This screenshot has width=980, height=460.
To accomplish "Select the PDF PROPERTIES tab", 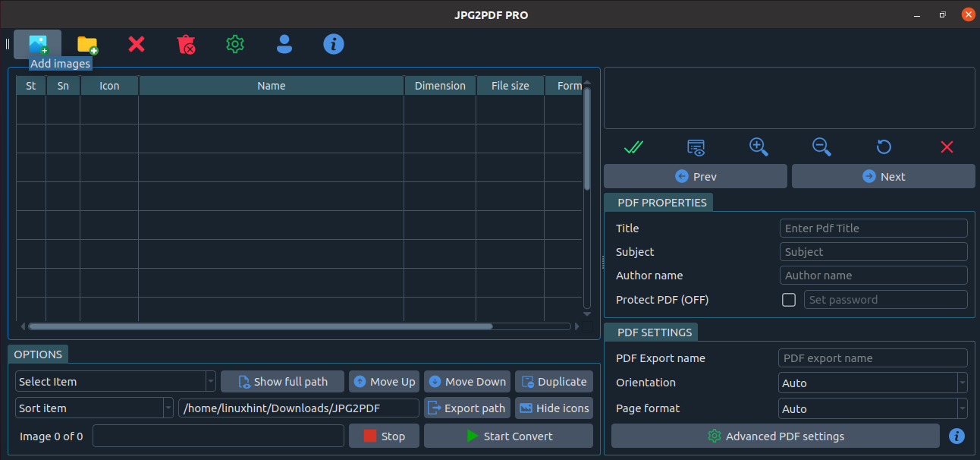I will 659,203.
